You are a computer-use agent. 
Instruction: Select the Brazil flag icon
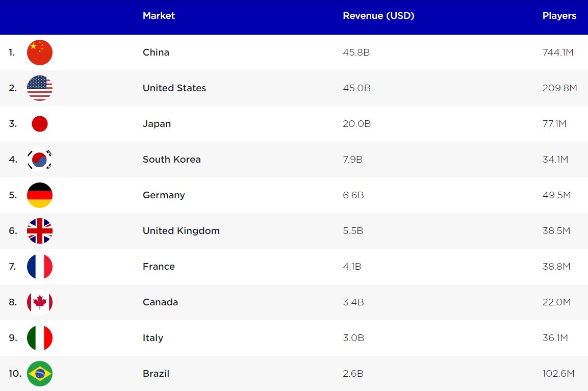[x=40, y=374]
